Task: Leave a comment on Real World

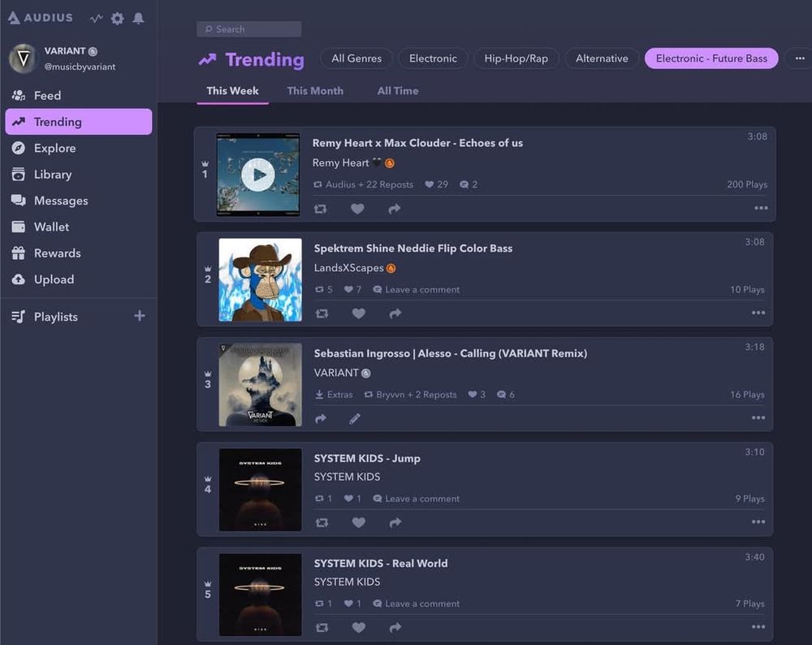Action: pos(417,604)
